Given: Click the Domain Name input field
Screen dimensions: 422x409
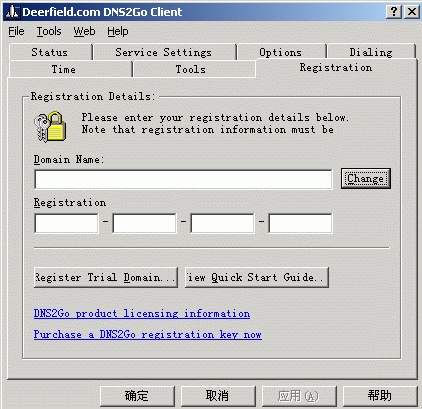Looking at the screenshot, I should [183, 180].
